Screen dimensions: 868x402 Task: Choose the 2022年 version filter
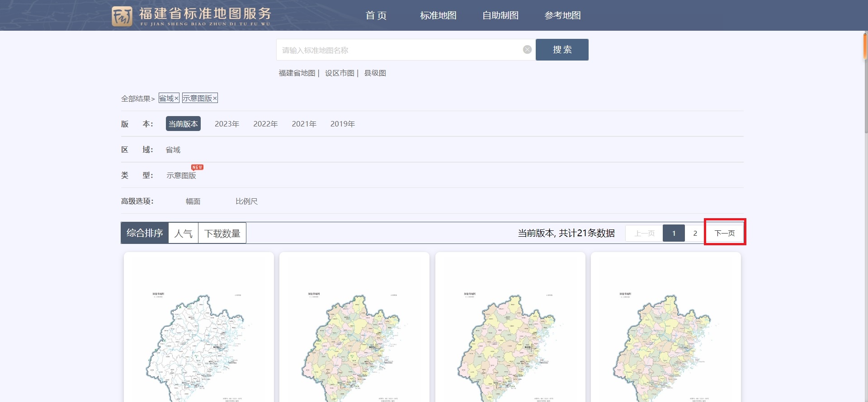(x=265, y=124)
